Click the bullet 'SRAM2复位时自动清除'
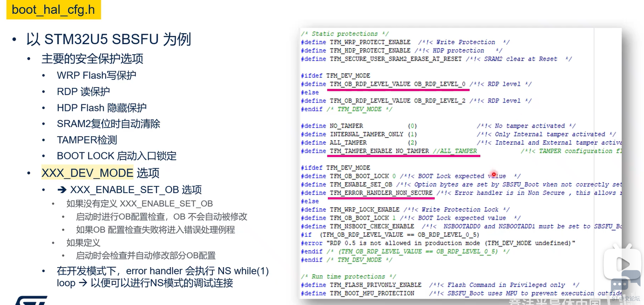The height and width of the screenshot is (305, 644). pyautogui.click(x=109, y=124)
